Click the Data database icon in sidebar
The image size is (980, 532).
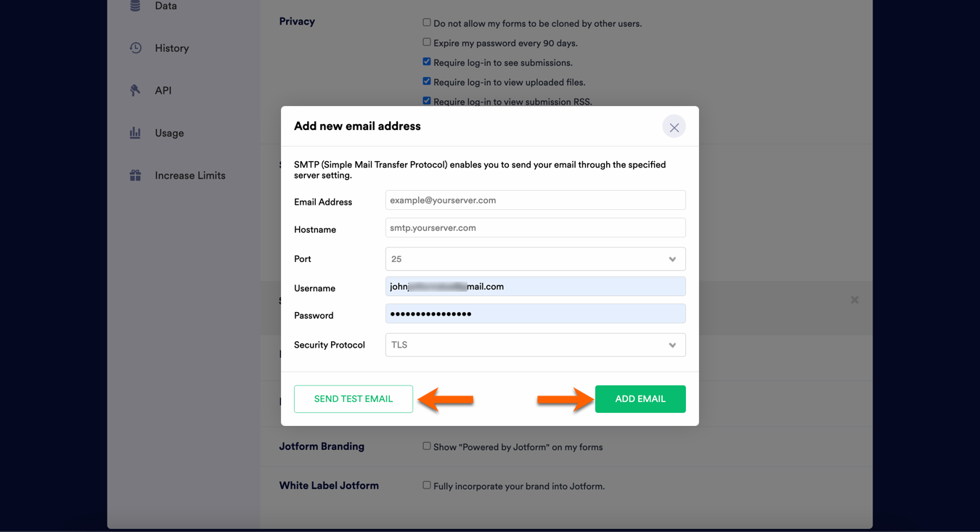(x=135, y=6)
